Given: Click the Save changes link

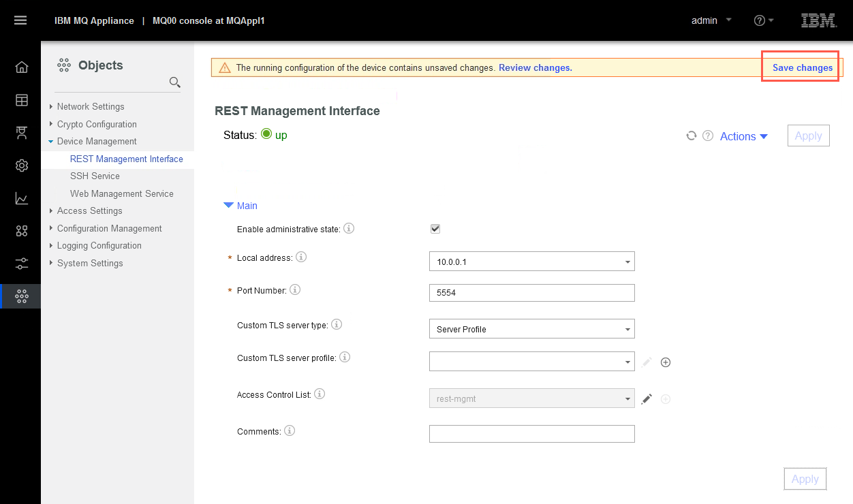Looking at the screenshot, I should (x=803, y=67).
